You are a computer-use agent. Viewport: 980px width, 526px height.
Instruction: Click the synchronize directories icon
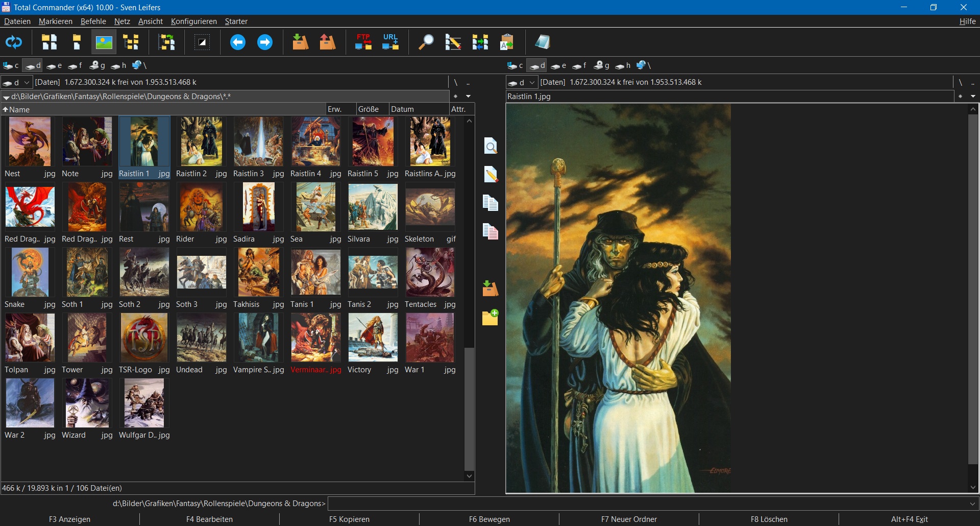coord(480,42)
